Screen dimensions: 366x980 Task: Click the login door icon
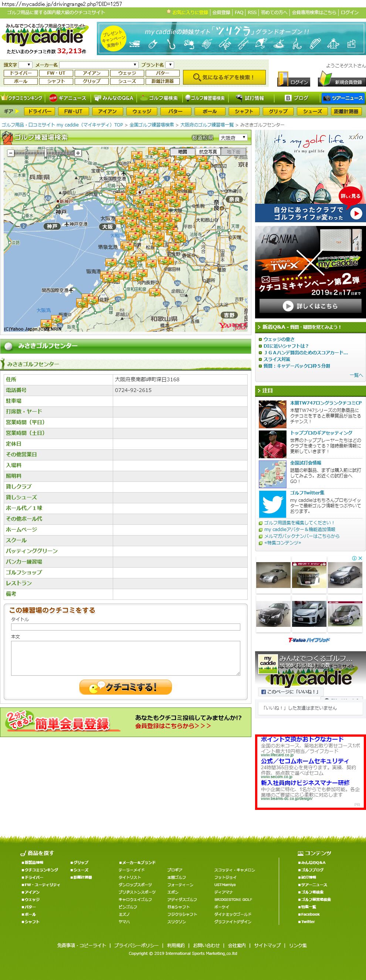tap(283, 79)
